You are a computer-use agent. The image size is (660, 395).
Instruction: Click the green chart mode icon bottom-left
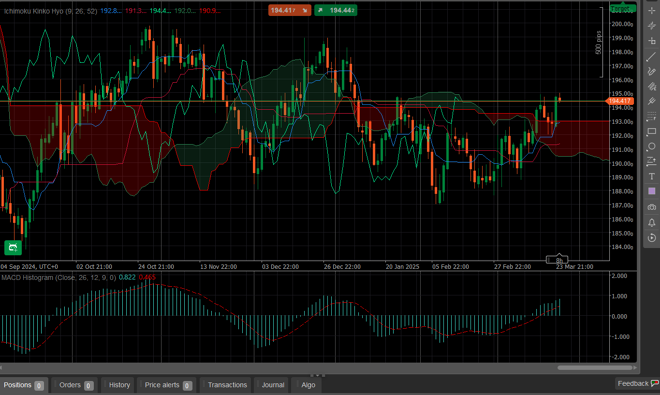(13, 247)
